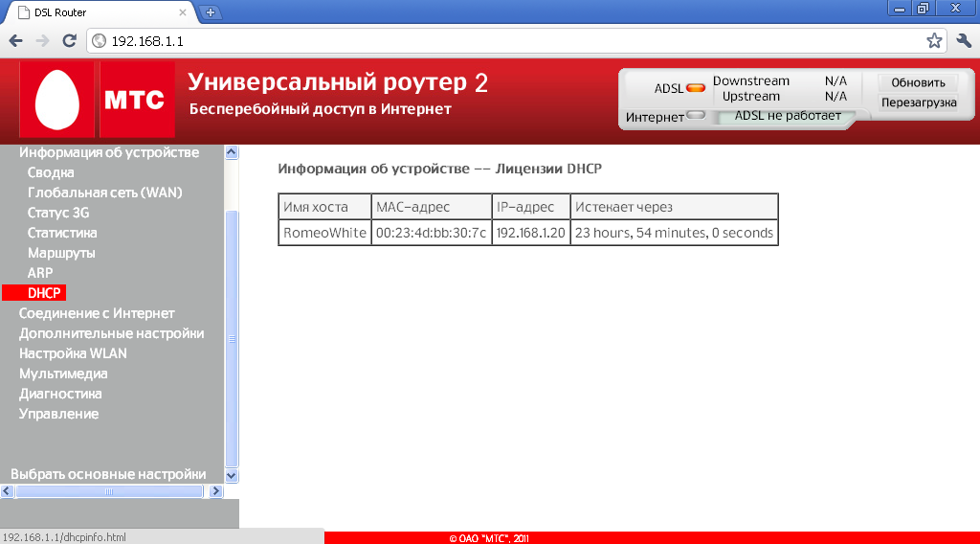980x544 pixels.
Task: Click the browser Back arrow
Action: [x=16, y=41]
